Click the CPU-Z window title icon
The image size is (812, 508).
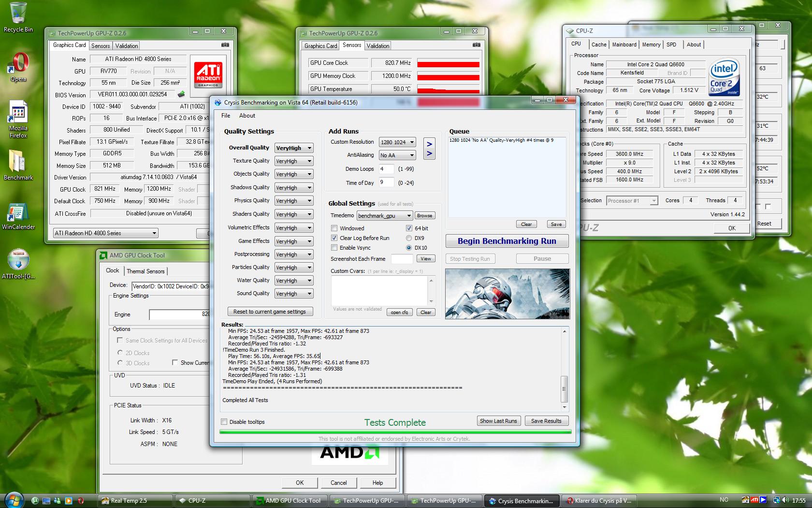tap(569, 30)
